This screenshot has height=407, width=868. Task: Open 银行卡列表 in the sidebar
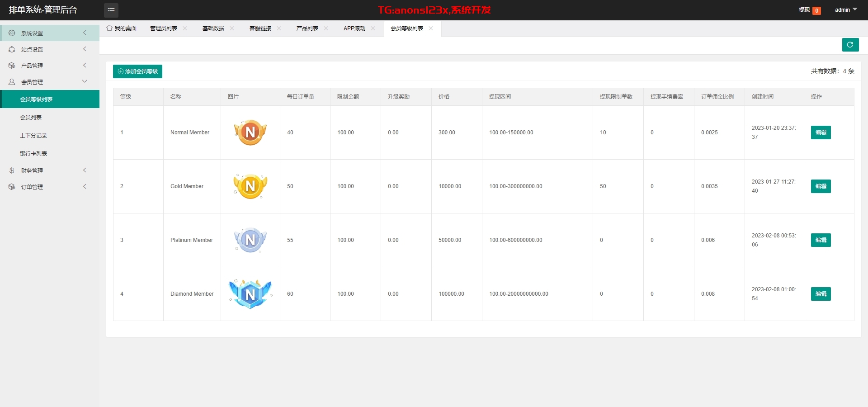click(x=33, y=154)
